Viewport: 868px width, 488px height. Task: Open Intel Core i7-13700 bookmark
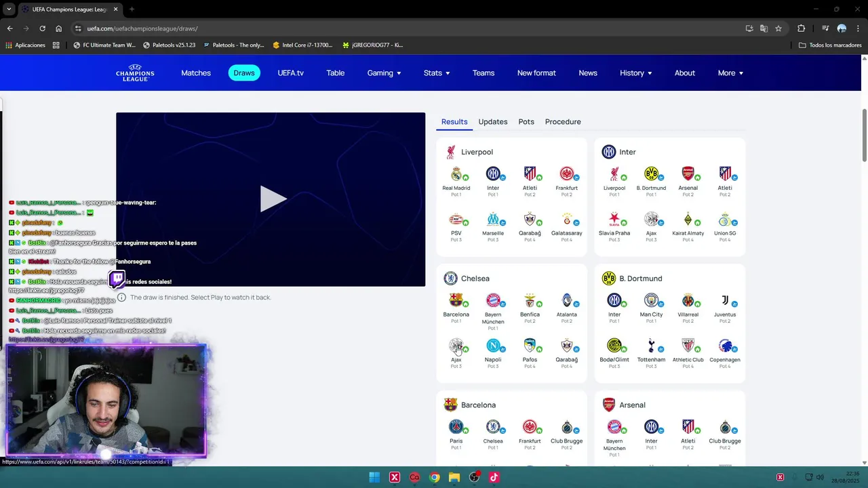click(x=302, y=45)
